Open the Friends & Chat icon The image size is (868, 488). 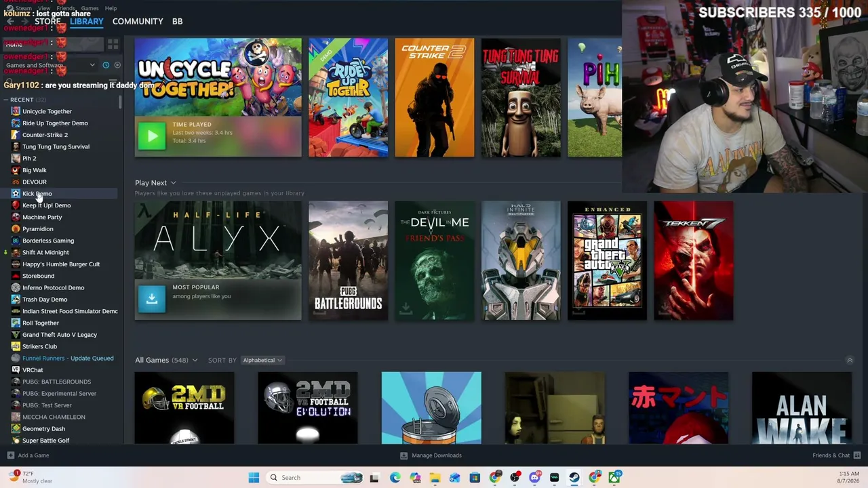(857, 455)
